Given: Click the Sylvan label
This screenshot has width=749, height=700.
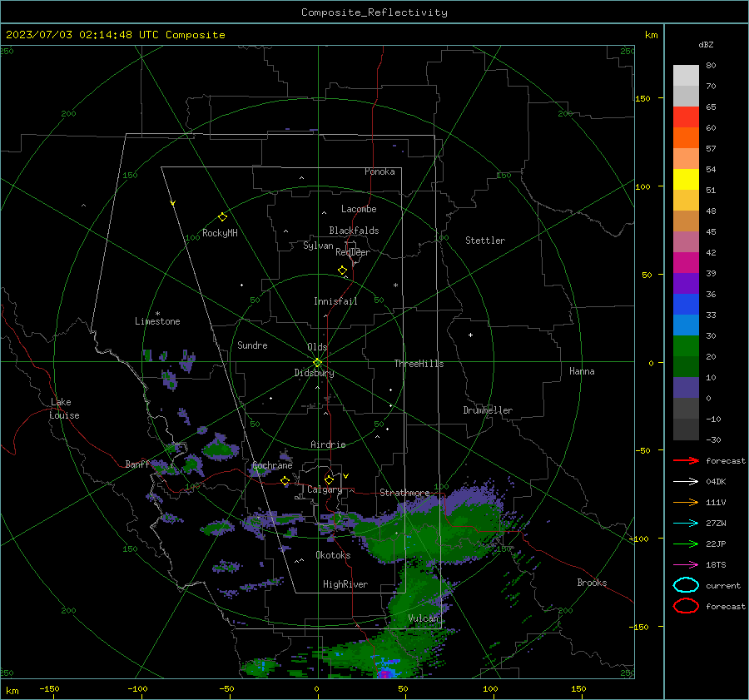Looking at the screenshot, I should [x=318, y=246].
